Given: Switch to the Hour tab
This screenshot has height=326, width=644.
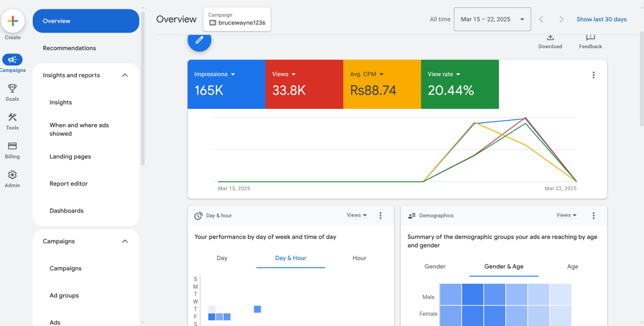Looking at the screenshot, I should coord(359,258).
